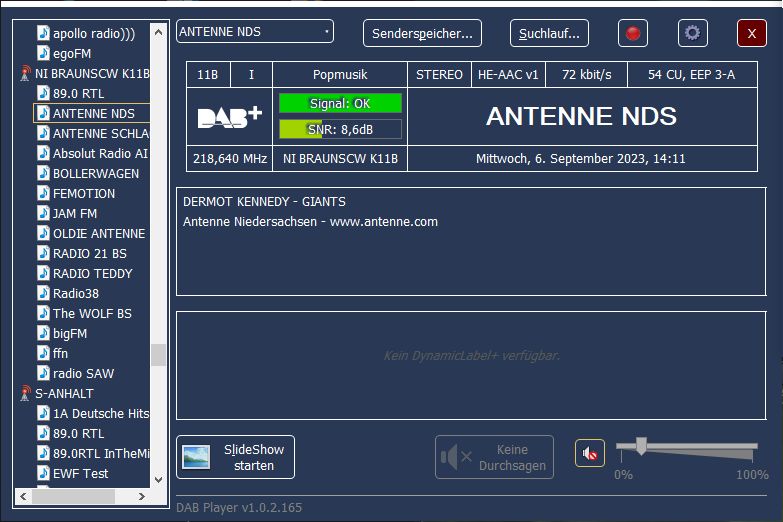Click the SNR: 8,6dB indicator bar
The image size is (783, 522).
pyautogui.click(x=340, y=129)
